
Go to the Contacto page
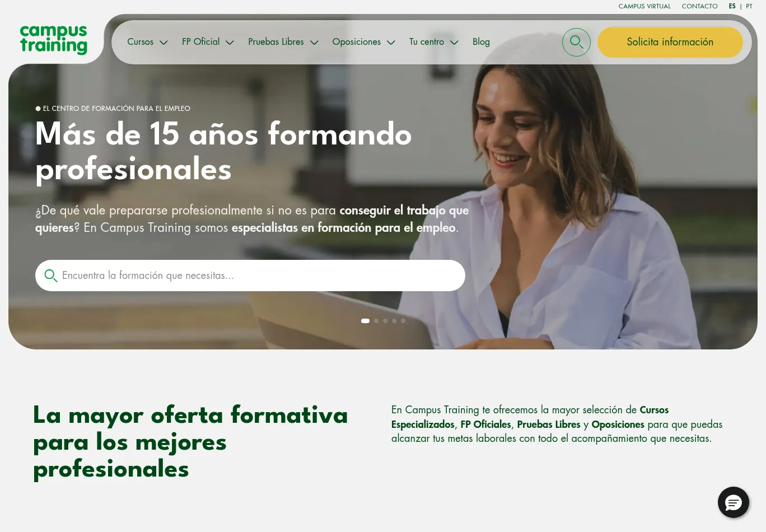(699, 6)
